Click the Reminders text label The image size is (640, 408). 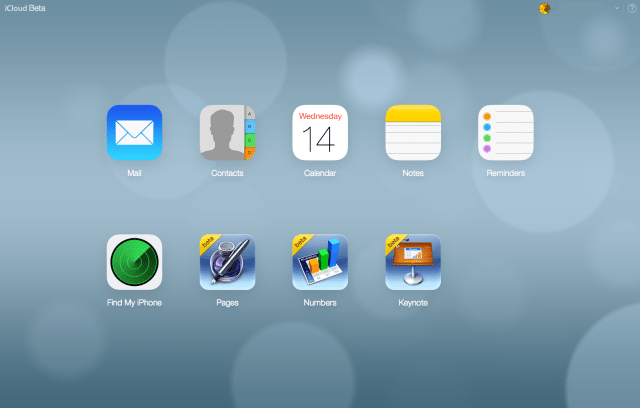click(x=506, y=173)
